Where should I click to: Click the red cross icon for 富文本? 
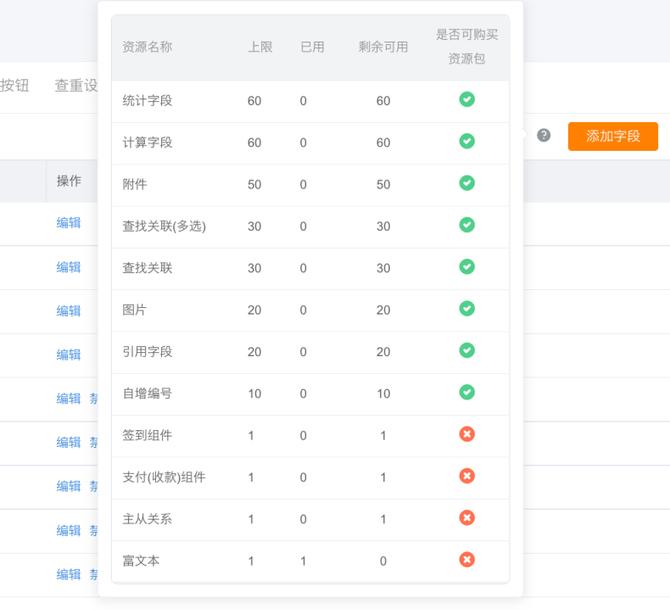click(467, 560)
